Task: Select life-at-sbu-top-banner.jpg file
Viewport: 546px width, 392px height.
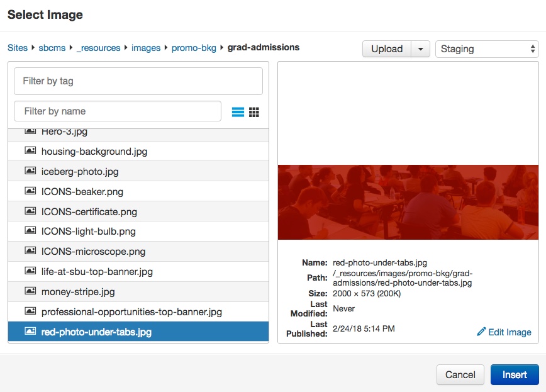Action: click(x=97, y=272)
